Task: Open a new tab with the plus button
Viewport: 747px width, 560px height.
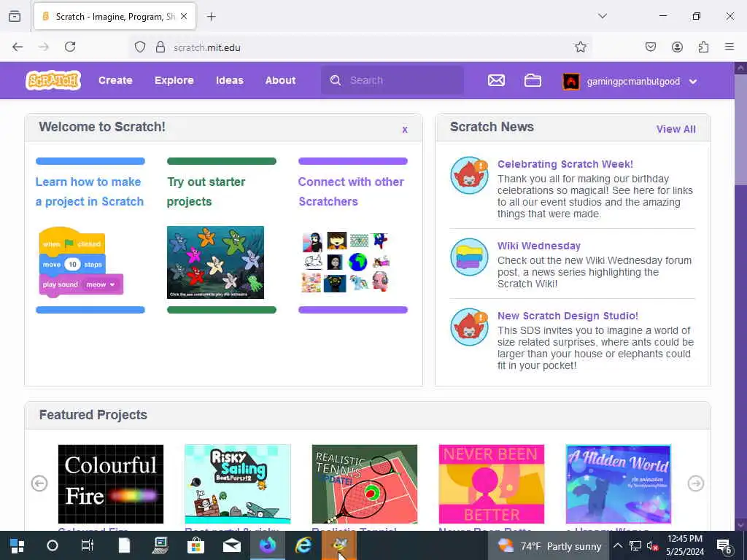Action: 212,17
